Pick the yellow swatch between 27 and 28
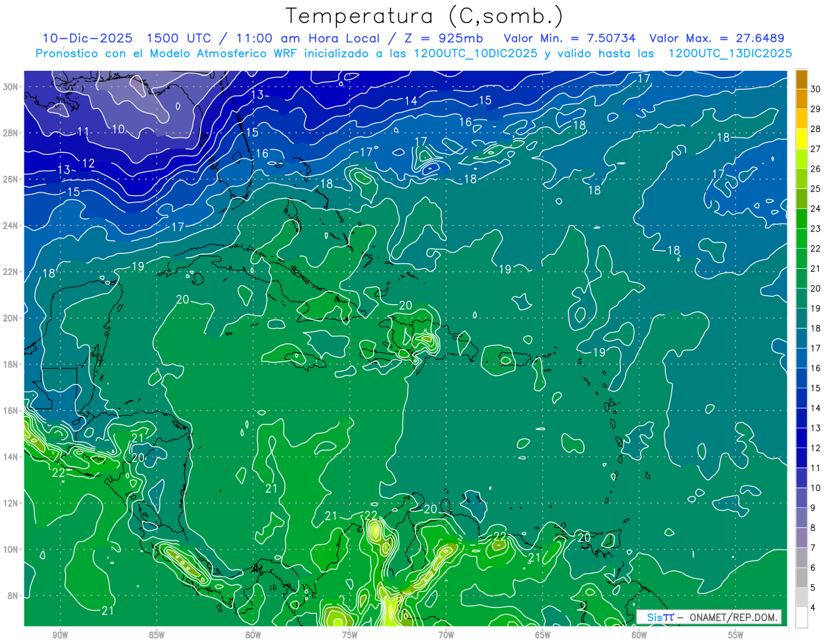 (801, 139)
